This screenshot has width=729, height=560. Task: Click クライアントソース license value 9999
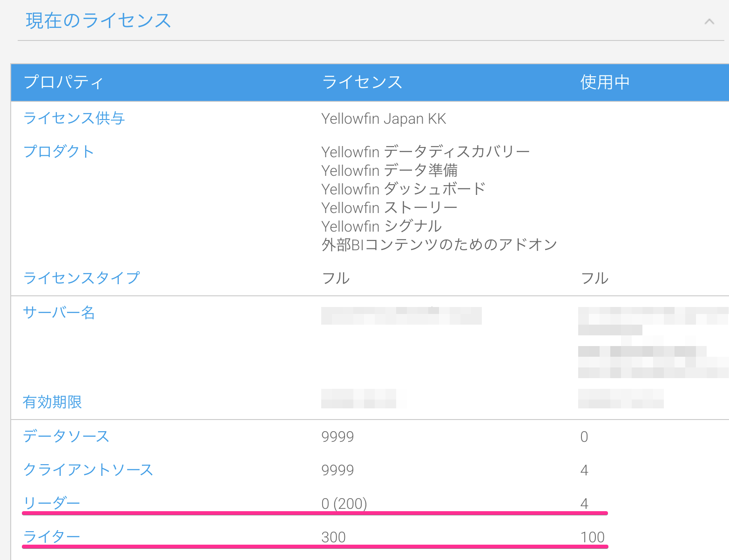pyautogui.click(x=337, y=470)
